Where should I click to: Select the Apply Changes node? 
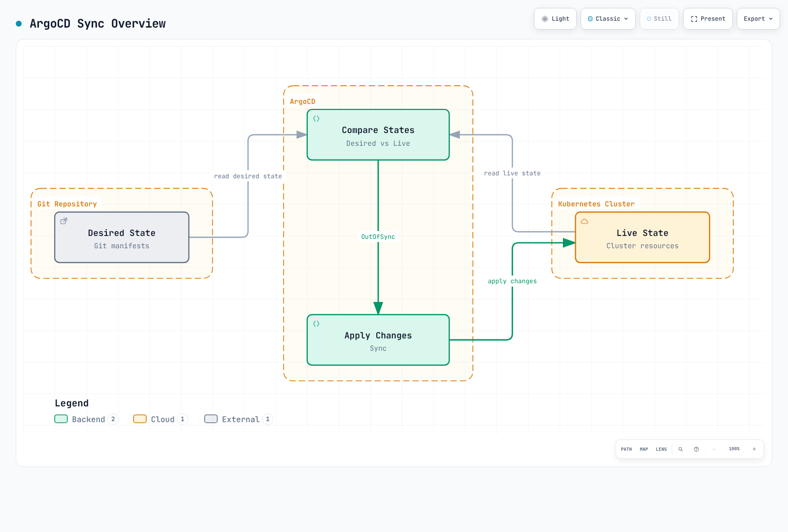(x=378, y=340)
